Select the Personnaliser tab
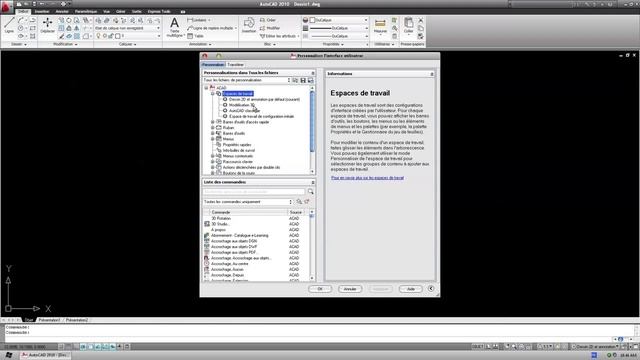This screenshot has height=360, width=640. point(213,64)
